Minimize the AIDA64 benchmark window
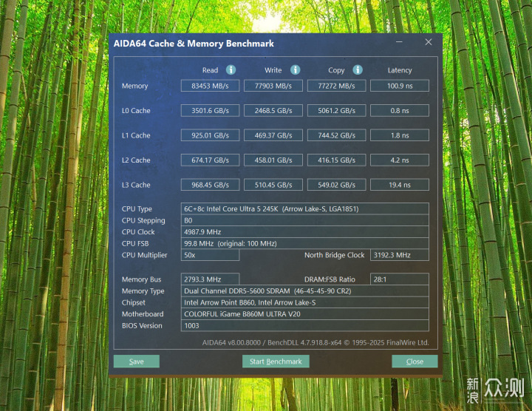The image size is (532, 411). (399, 42)
